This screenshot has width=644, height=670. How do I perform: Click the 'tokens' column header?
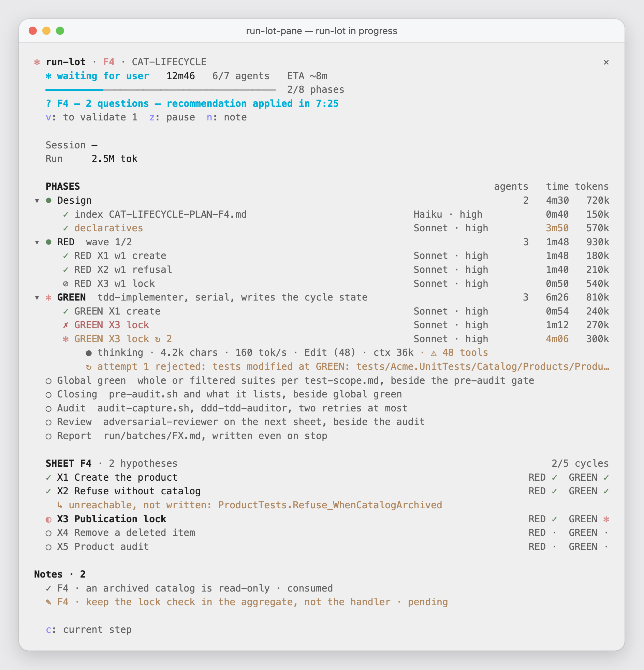(592, 187)
